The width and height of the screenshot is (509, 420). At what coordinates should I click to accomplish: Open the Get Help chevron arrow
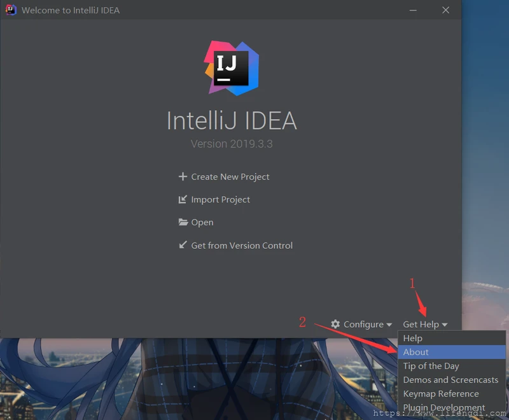coord(445,325)
